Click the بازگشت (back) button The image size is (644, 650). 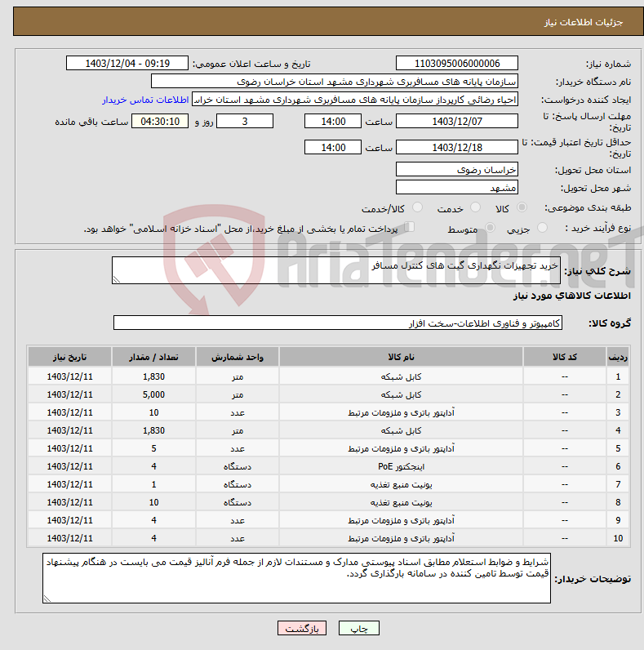302,628
